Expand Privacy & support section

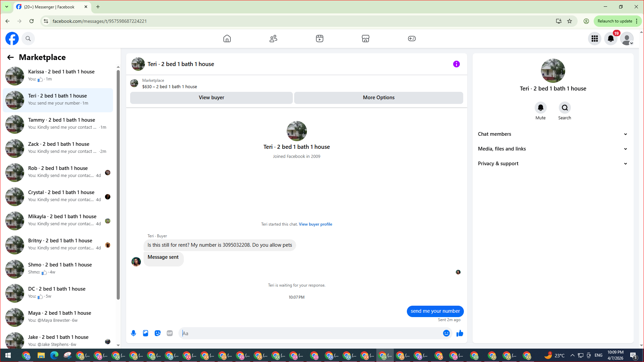click(553, 164)
